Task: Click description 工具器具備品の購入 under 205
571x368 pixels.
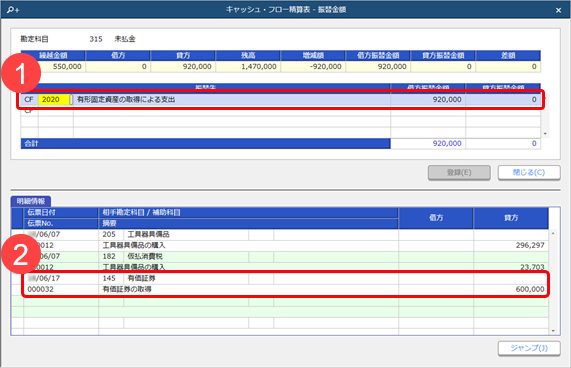Action: pos(134,245)
